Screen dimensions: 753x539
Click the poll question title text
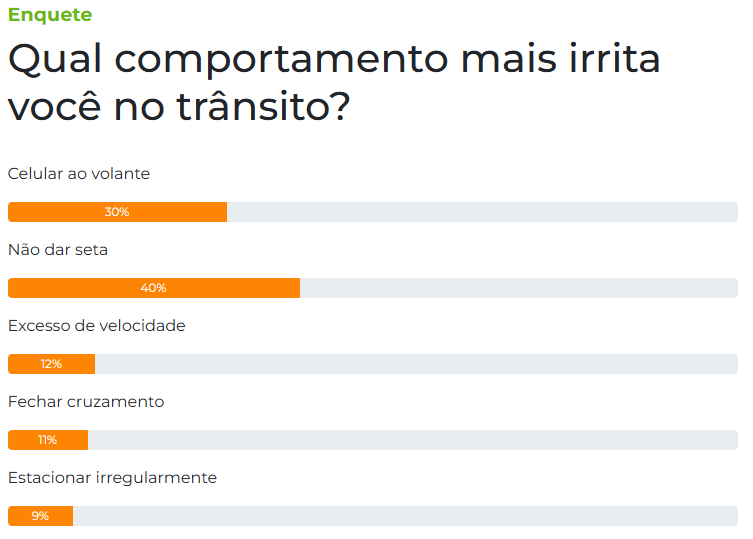[x=334, y=82]
